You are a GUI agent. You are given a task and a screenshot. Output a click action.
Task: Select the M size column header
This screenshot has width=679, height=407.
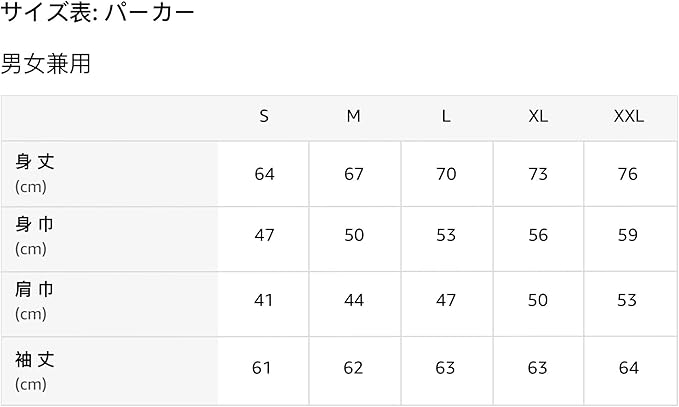point(354,116)
